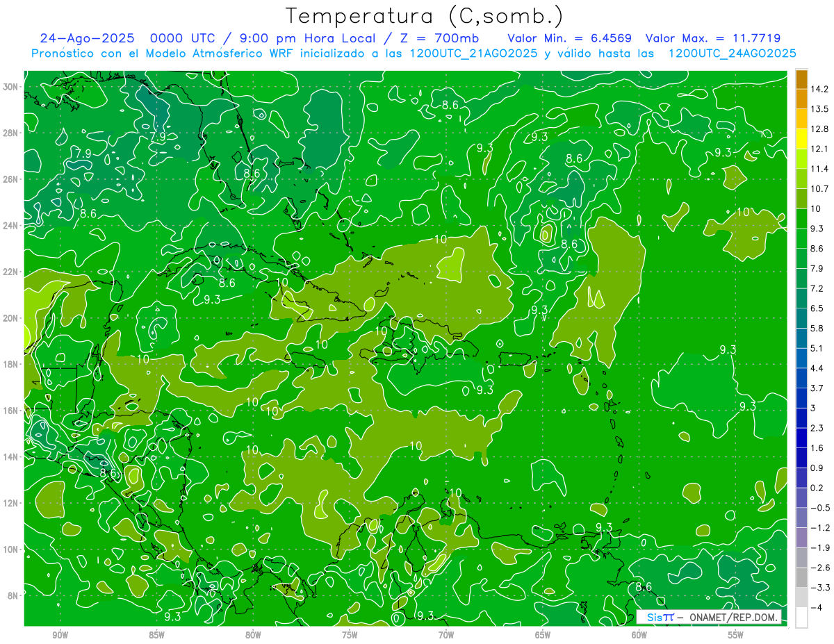Viewport: 834px width, 644px height.
Task: Click the '0.9' color legend value
Action: click(817, 468)
